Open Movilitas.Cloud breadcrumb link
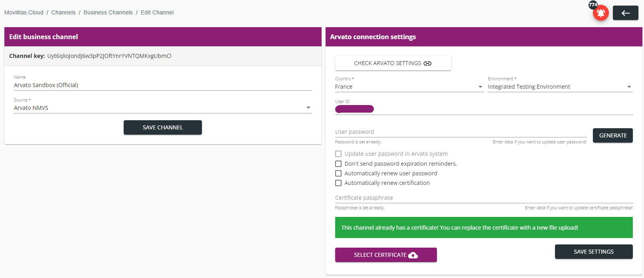The width and height of the screenshot is (644, 278). pos(24,12)
